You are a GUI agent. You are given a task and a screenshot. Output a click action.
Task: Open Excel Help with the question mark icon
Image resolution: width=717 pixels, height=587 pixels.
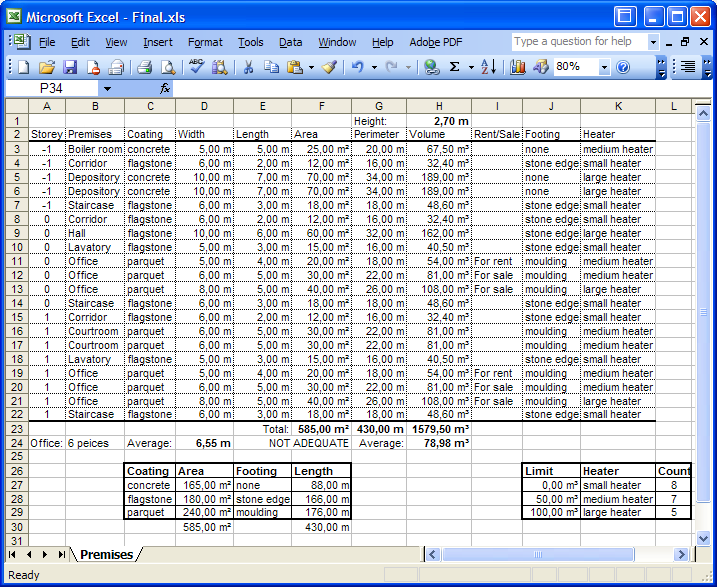pos(623,68)
